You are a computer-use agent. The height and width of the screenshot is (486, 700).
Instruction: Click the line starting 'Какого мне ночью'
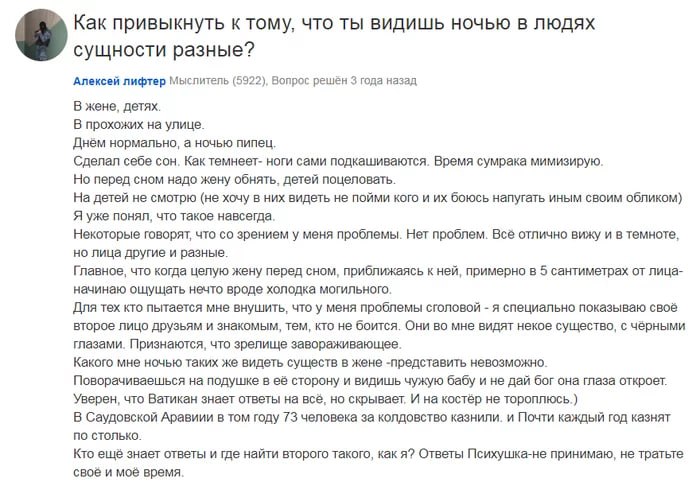tap(310, 362)
